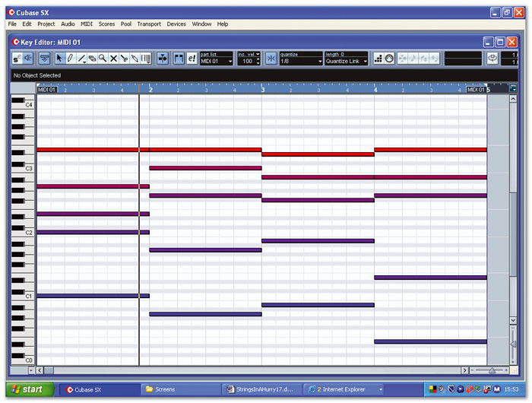Adjust the horizontal zoom slider
532x403 pixels.
[x=492, y=370]
